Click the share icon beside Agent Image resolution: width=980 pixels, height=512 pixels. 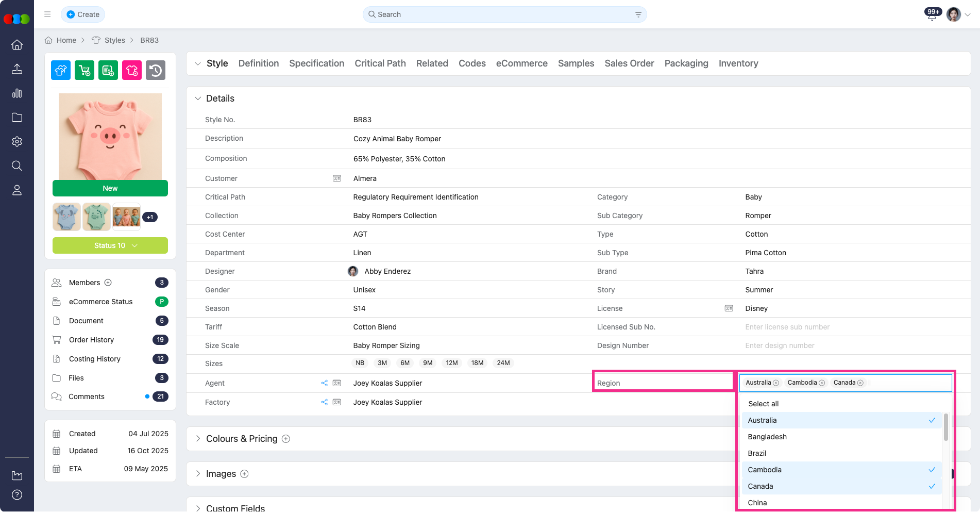coord(325,383)
